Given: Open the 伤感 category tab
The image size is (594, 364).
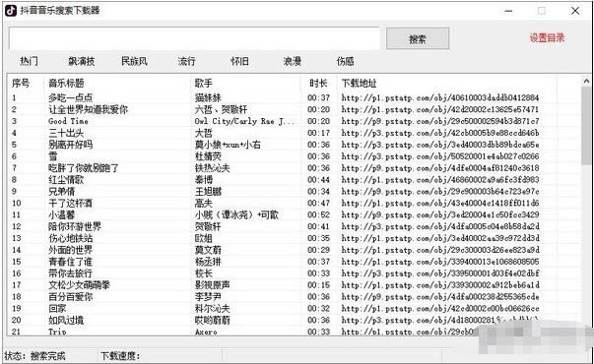Looking at the screenshot, I should click(x=345, y=61).
